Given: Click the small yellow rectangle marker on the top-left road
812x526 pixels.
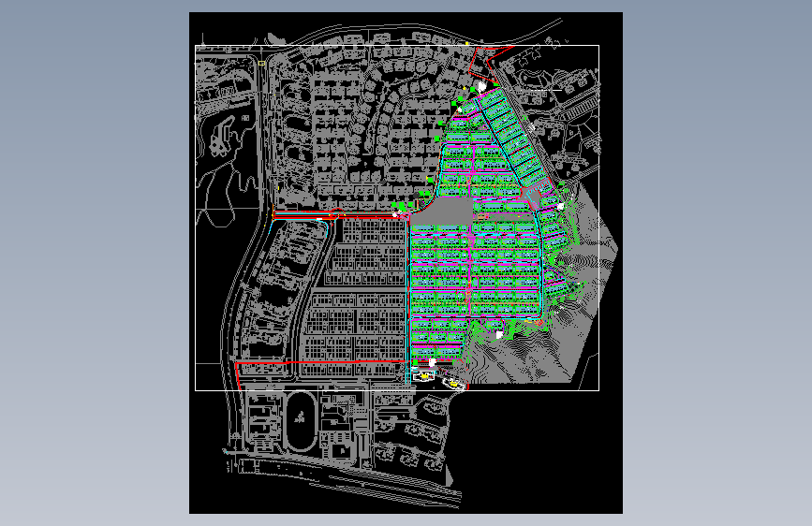Looking at the screenshot, I should tap(261, 63).
